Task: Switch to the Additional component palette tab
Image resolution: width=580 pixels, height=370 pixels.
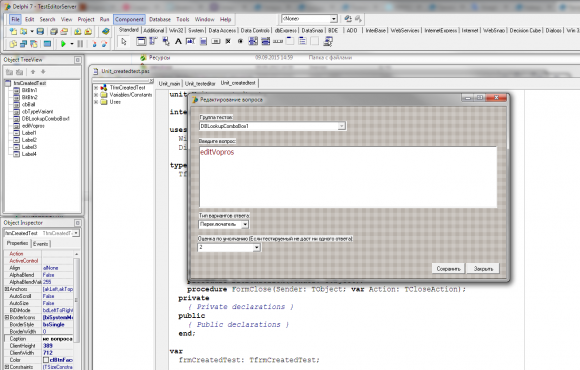Action: [154, 30]
